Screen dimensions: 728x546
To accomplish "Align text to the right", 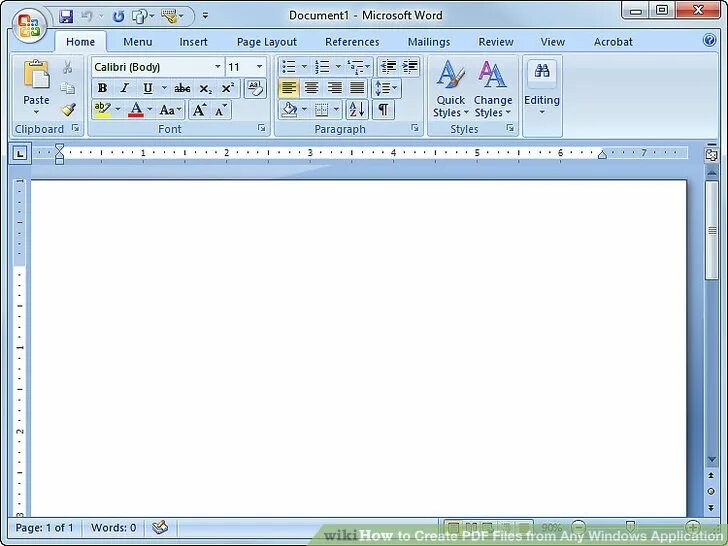I will click(x=334, y=88).
